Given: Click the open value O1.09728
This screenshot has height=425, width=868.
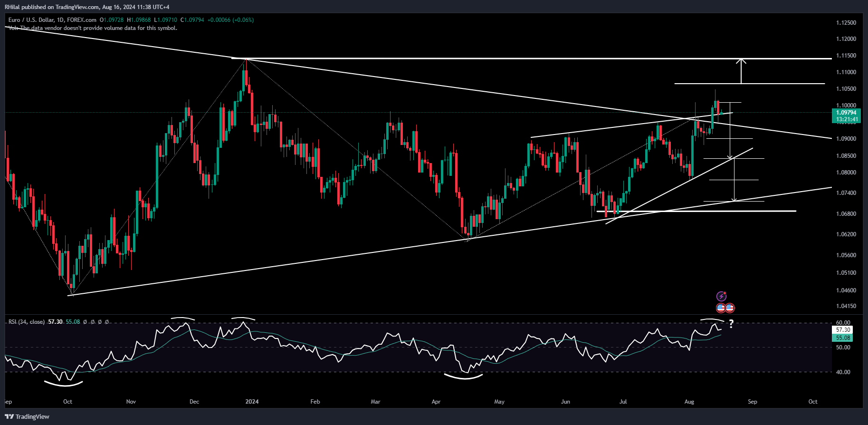Looking at the screenshot, I should coord(111,20).
